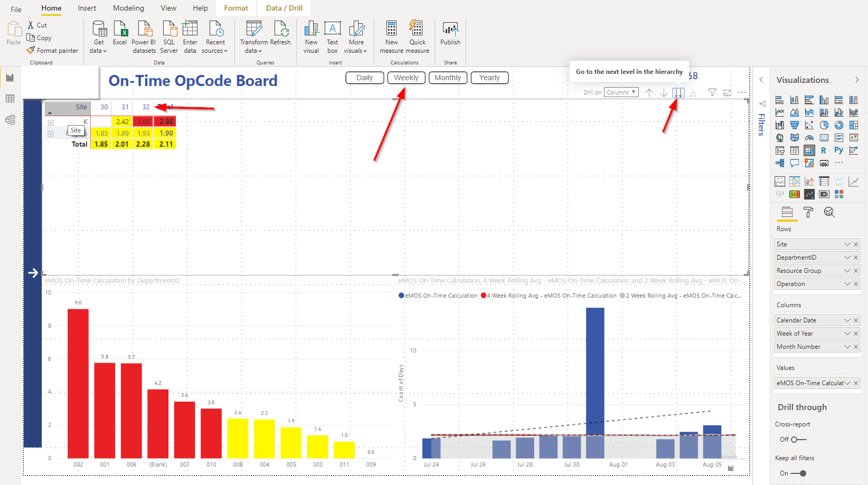Select the Map globe visualization

780,138
